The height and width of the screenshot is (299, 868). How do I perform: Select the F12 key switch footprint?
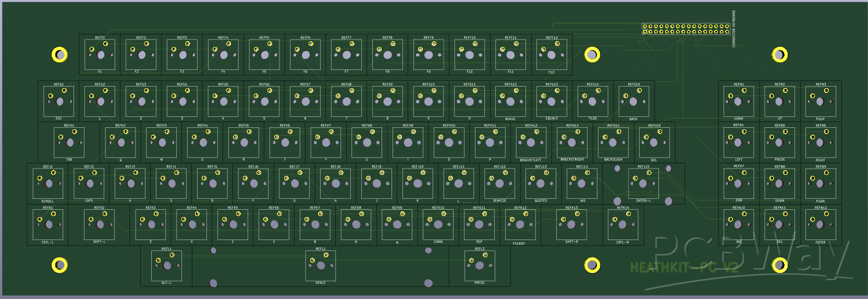pos(552,55)
